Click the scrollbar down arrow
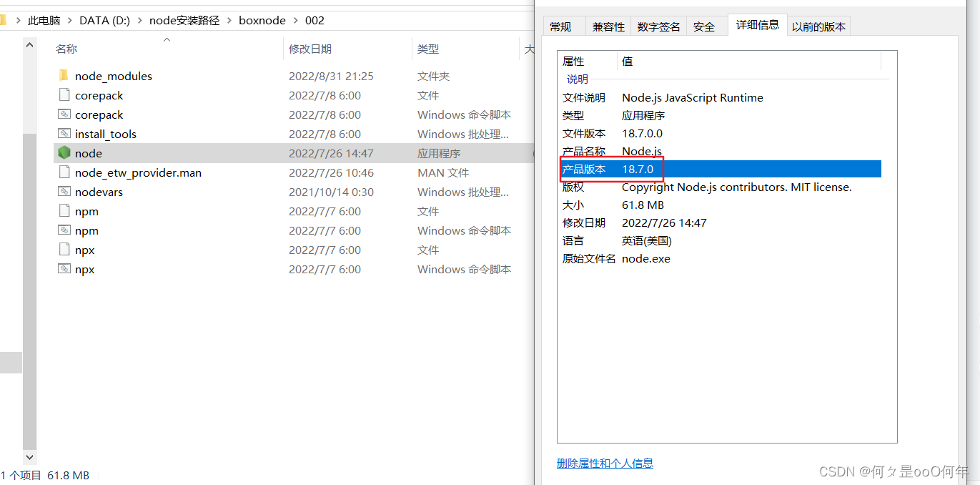 (x=29, y=457)
